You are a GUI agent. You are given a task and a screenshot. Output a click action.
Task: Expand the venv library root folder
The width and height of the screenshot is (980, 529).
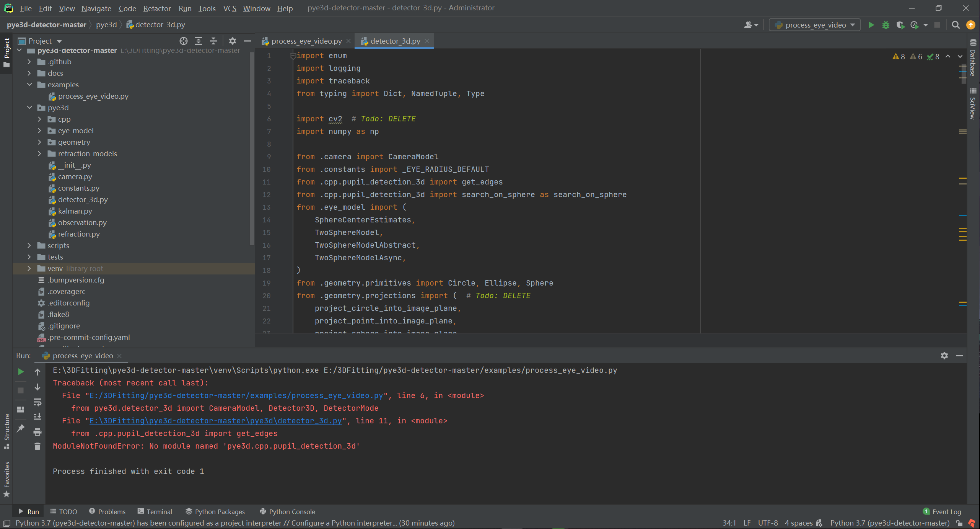tap(29, 268)
